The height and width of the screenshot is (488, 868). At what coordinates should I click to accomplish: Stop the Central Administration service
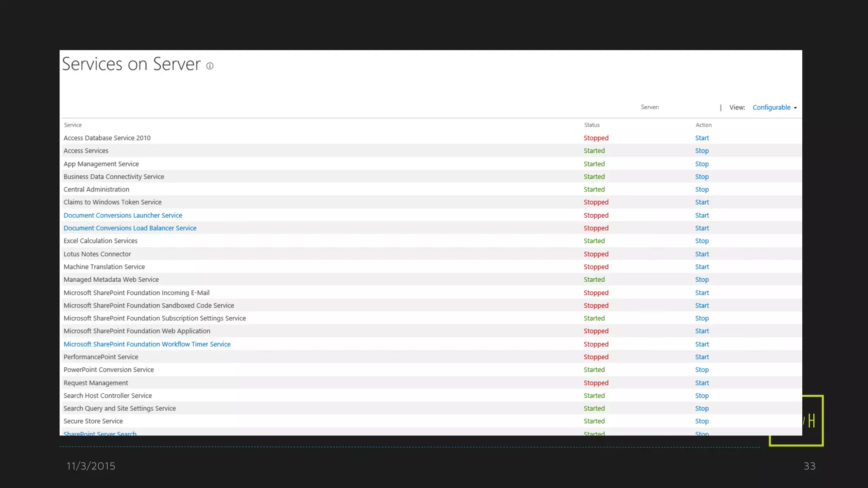701,189
